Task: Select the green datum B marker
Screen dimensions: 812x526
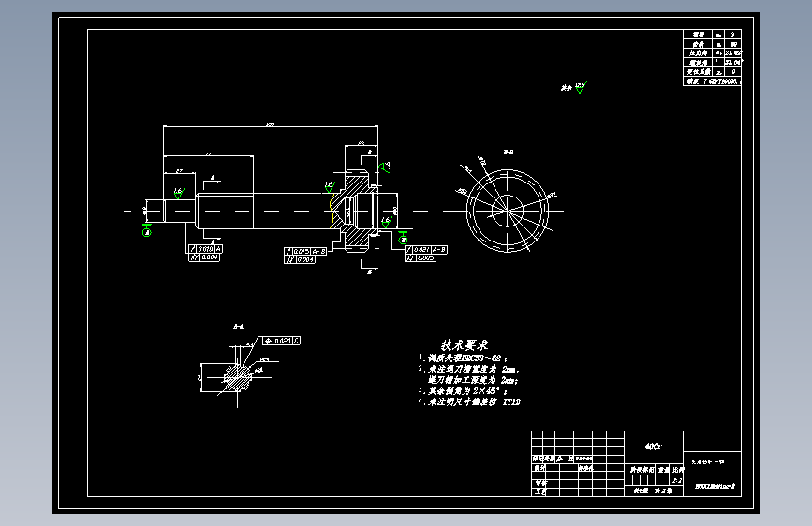Action: tap(403, 240)
